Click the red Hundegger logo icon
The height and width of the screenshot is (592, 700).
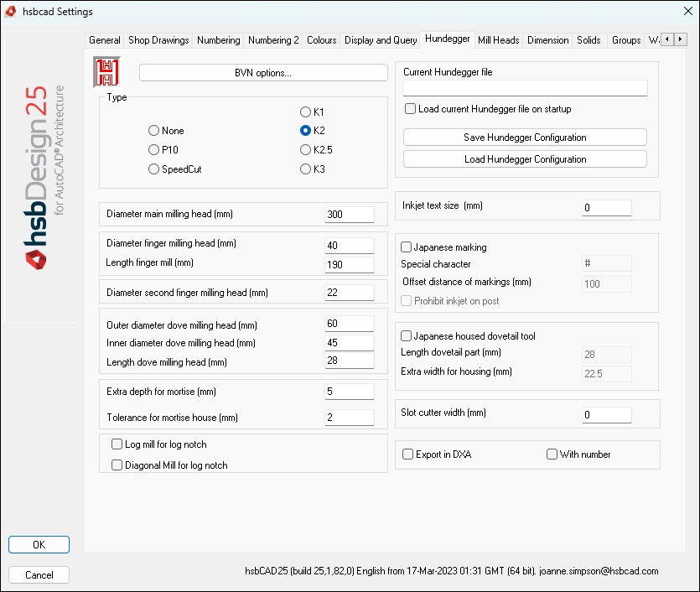tap(106, 72)
